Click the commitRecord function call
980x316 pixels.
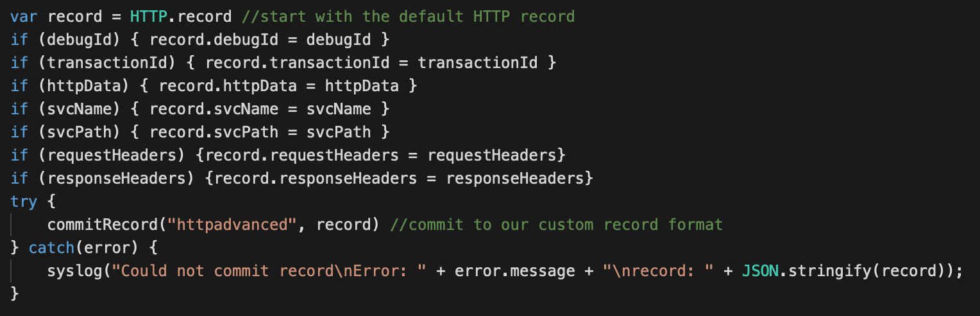(103, 224)
